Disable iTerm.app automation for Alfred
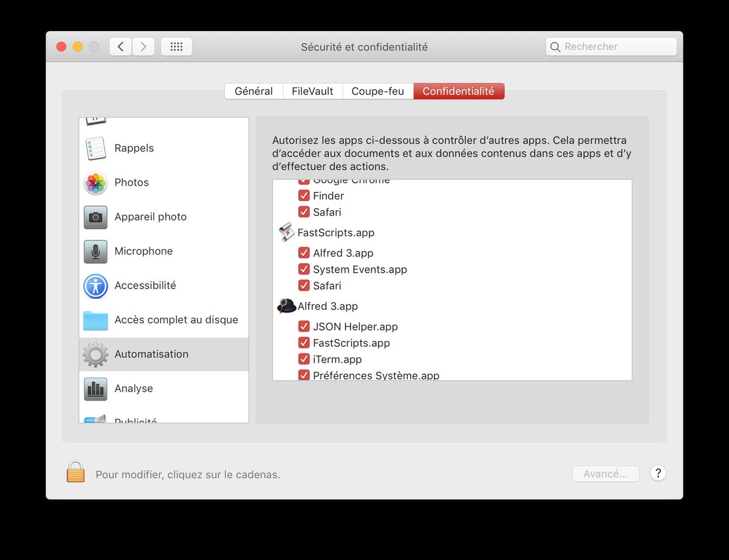 304,359
